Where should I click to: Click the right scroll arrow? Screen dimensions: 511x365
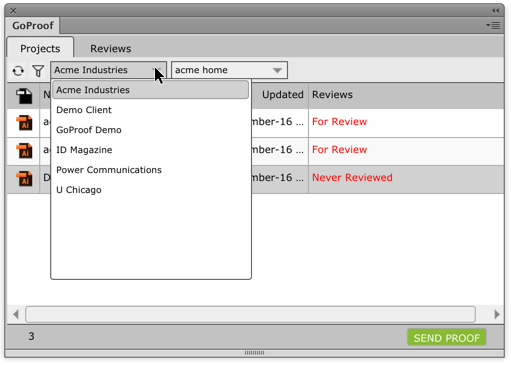coord(497,314)
